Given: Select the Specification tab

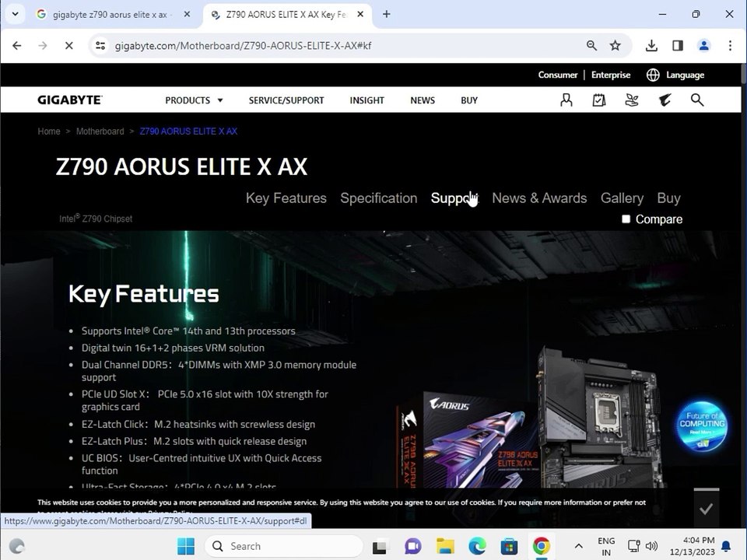Looking at the screenshot, I should point(379,198).
